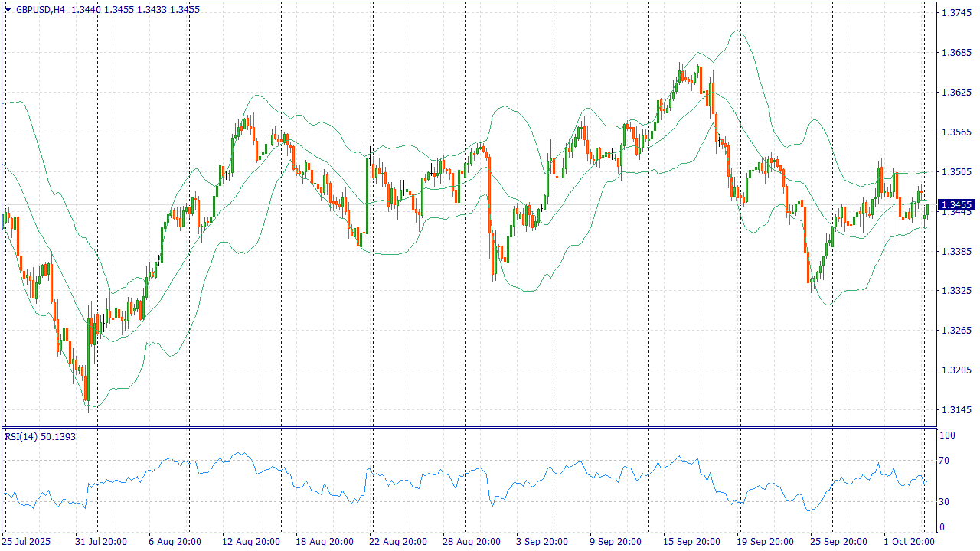Select the 1.3505 price level label

[955, 172]
